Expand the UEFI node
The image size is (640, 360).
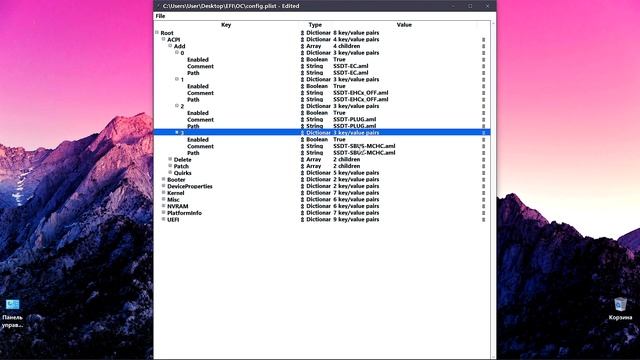pyautogui.click(x=163, y=219)
